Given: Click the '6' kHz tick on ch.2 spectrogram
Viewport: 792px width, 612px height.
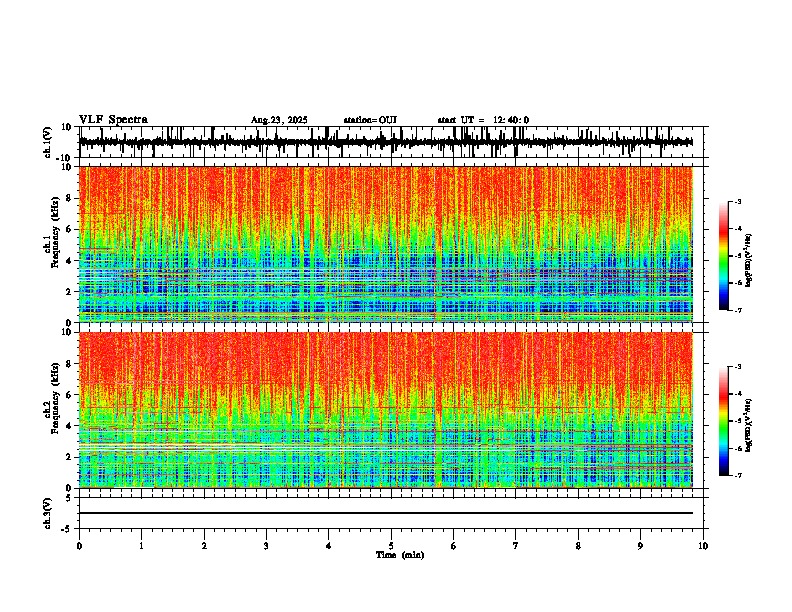Looking at the screenshot, I should 70,395.
